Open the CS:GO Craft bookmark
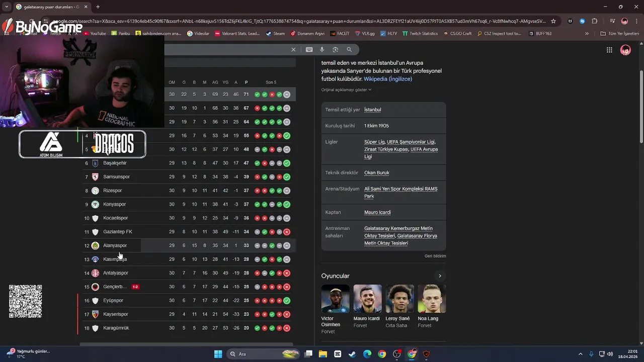644x362 pixels. (457, 34)
